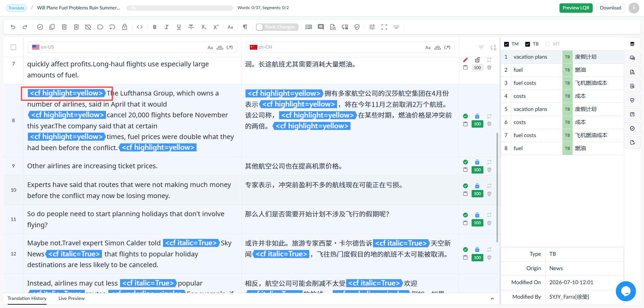Click the trash can delete icon
644x308 pixels.
click(64, 27)
